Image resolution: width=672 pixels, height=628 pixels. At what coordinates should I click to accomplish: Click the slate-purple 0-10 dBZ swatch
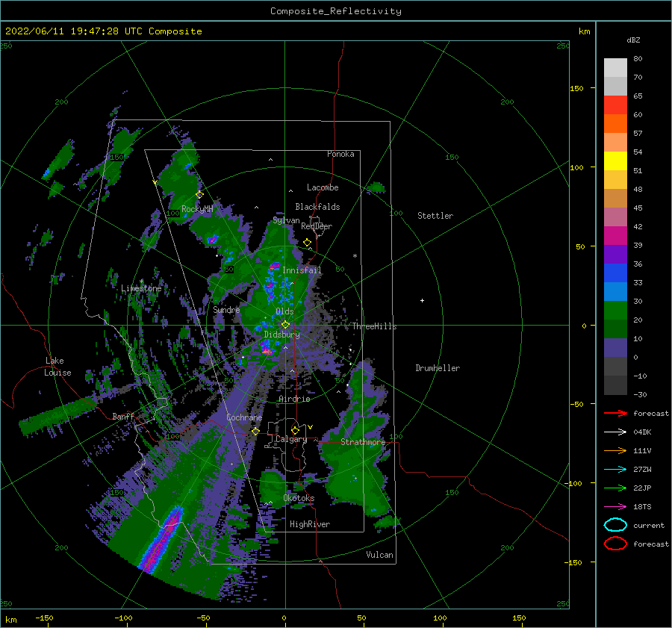pos(615,348)
